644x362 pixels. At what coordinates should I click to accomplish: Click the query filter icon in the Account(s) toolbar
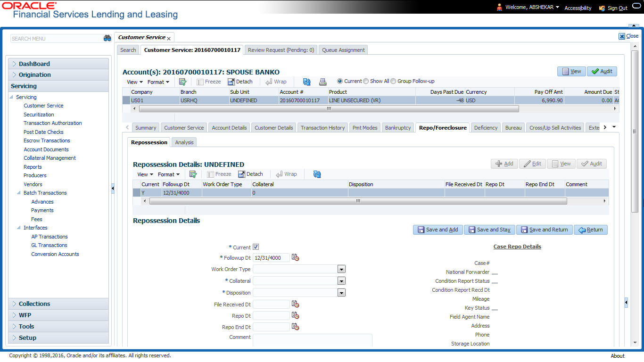182,82
